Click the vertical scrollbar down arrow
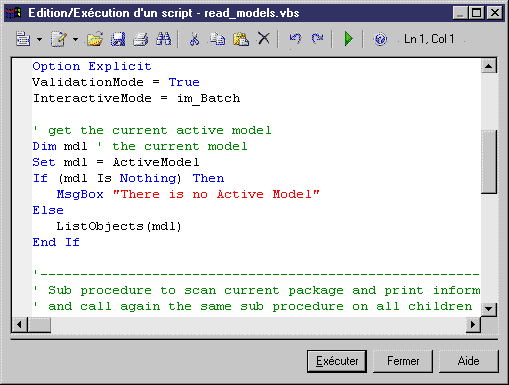 489,309
